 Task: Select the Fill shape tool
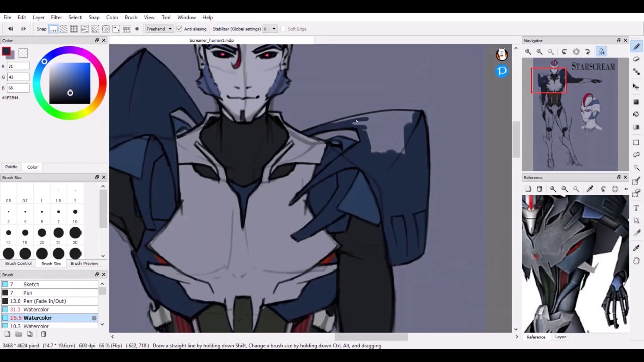coord(636,102)
